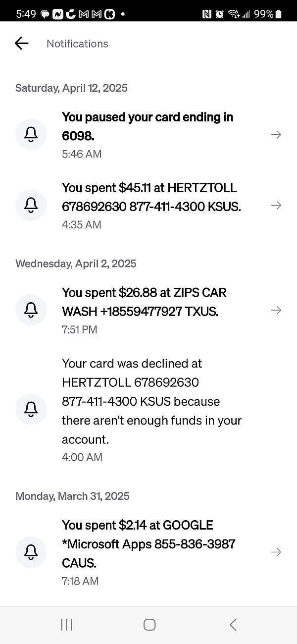Tap the back arrow beside Notifications
Image resolution: width=297 pixels, height=644 pixels.
pyautogui.click(x=22, y=44)
